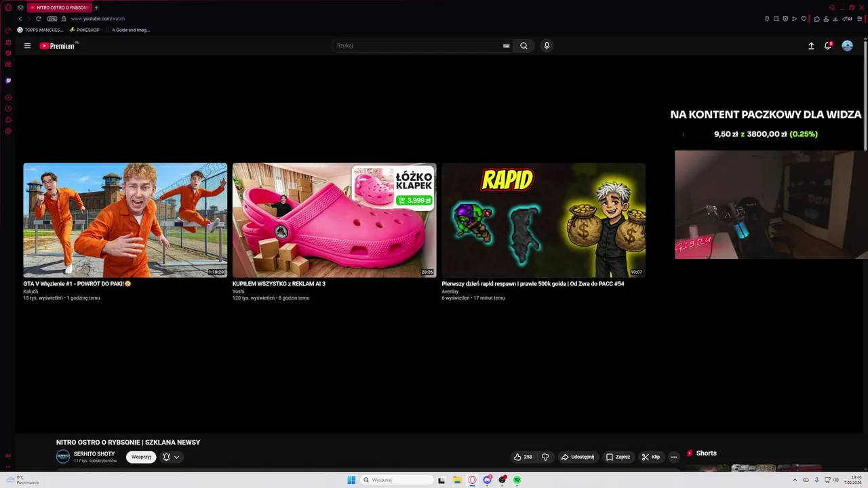
Task: Open the RAPID respawn video thumbnail
Action: 543,220
